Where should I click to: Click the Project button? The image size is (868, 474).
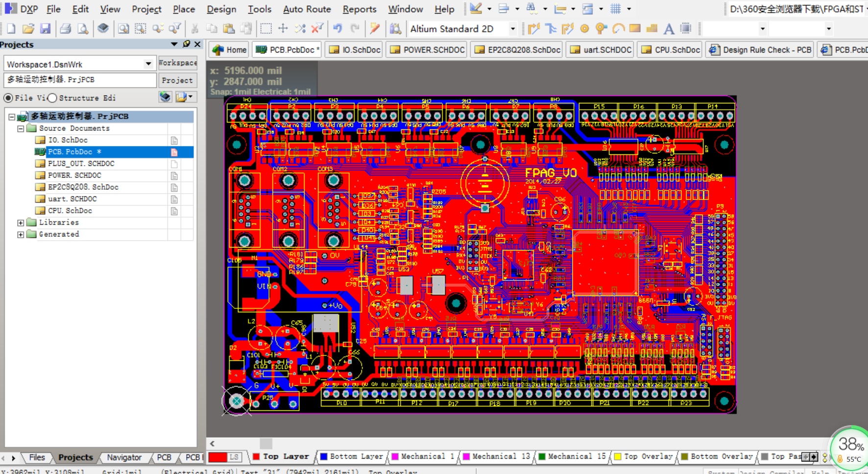[177, 80]
